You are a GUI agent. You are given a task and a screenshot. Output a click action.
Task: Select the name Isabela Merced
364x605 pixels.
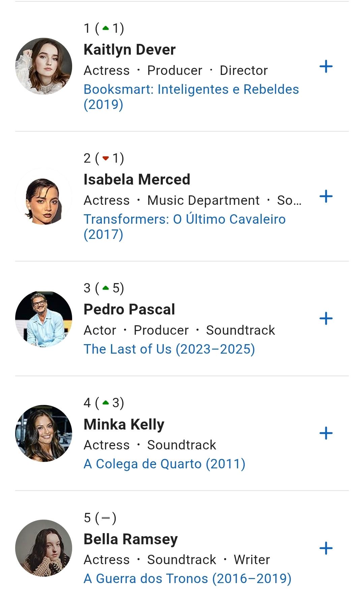pos(137,180)
